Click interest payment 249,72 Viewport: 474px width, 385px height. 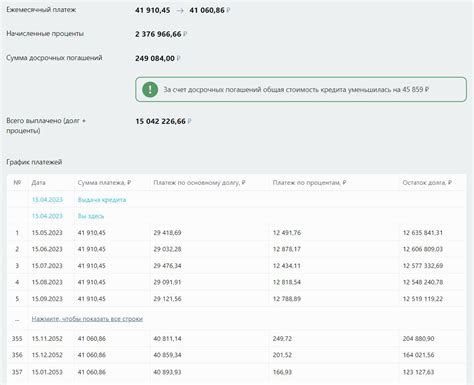282,339
